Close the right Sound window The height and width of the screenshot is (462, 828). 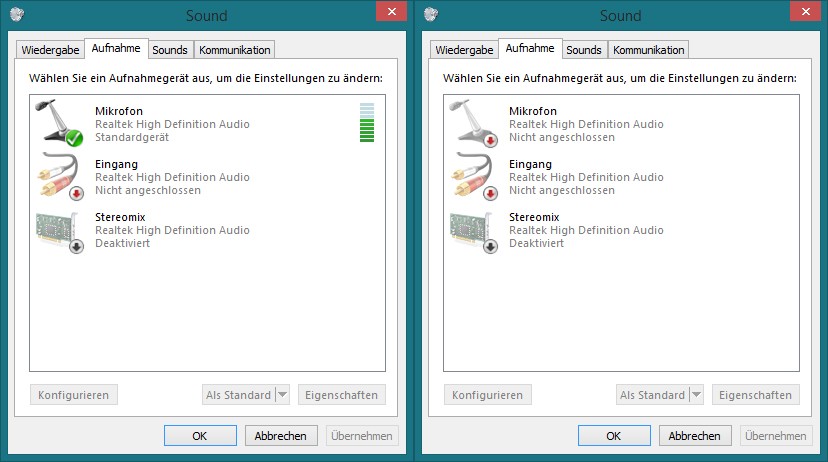805,11
